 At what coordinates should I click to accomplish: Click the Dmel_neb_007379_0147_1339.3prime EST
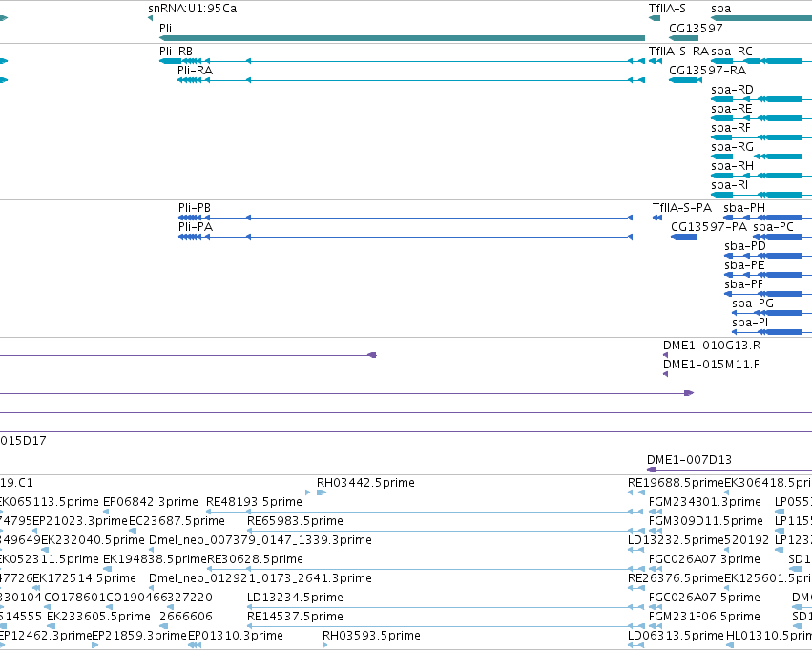151,550
